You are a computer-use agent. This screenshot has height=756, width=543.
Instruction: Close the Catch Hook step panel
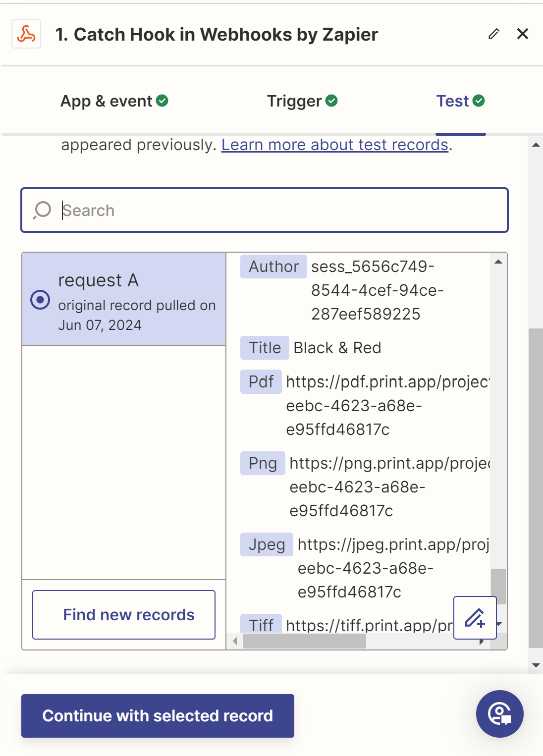pyautogui.click(x=523, y=34)
